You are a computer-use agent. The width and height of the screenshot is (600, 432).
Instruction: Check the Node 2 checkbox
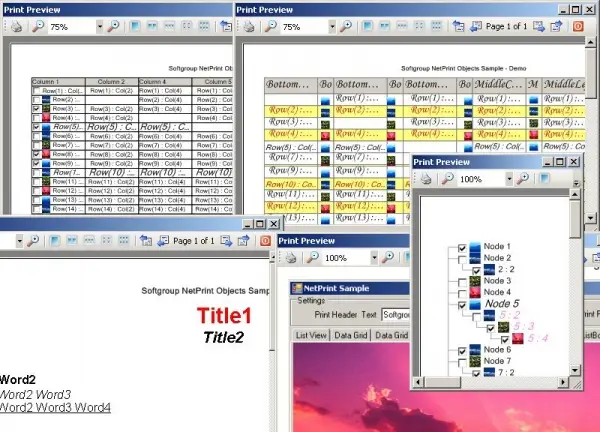[x=462, y=260]
